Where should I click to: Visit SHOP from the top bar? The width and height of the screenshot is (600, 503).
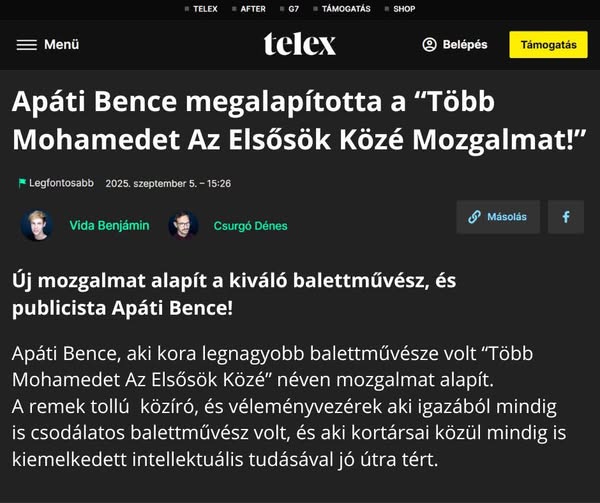(x=404, y=9)
